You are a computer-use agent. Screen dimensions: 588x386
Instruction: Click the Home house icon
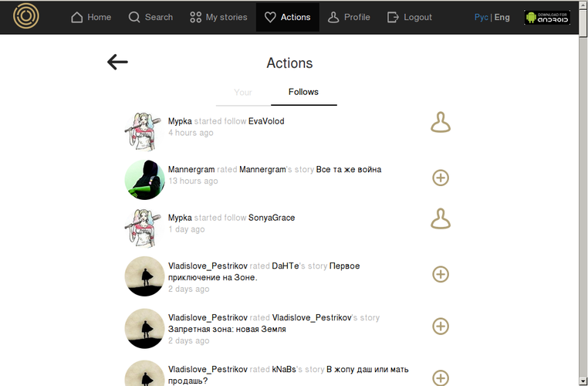click(77, 17)
